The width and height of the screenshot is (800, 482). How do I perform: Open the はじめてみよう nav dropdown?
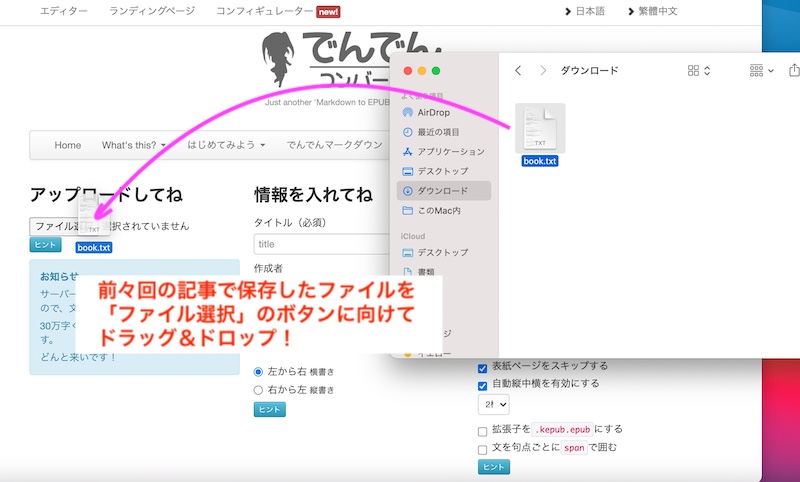226,145
